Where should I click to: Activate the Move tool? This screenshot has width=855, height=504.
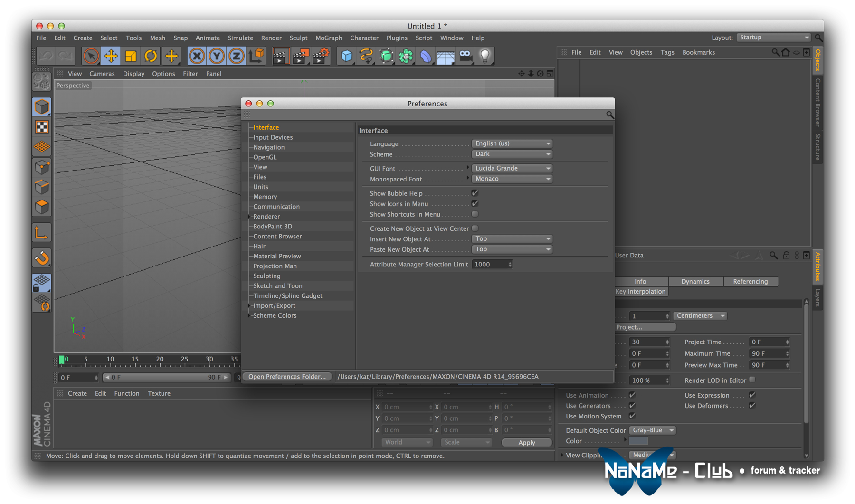(111, 56)
